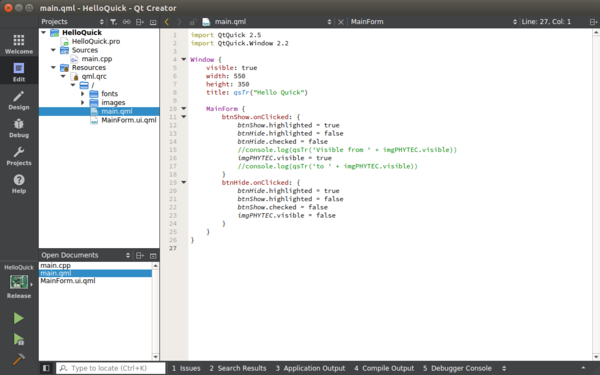Split the editor view
The height and width of the screenshot is (375, 600).
pos(593,22)
